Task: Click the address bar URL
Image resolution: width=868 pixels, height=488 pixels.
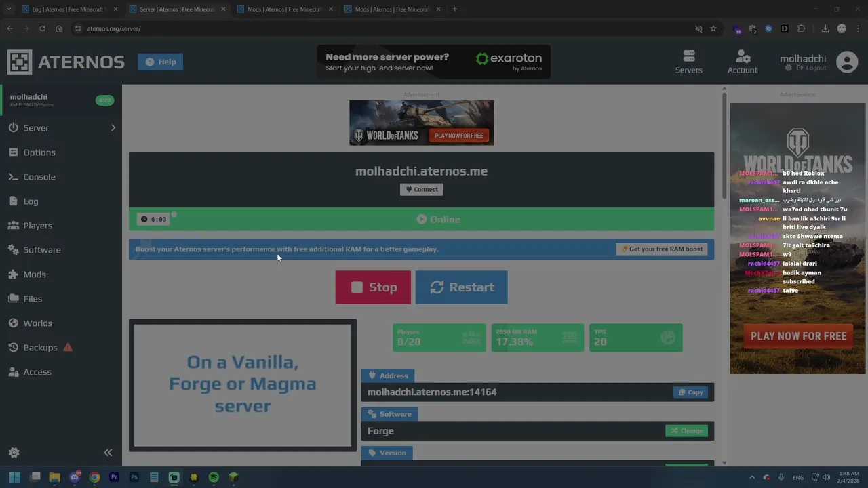Action: (x=114, y=28)
